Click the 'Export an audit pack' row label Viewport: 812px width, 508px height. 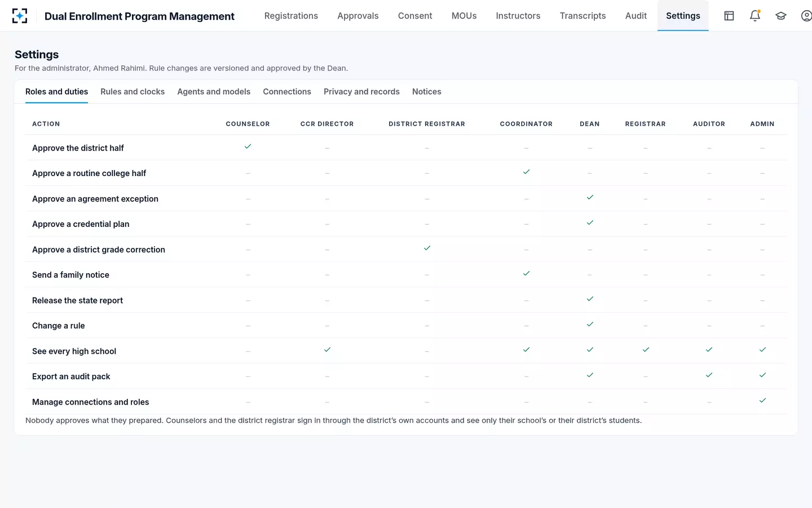click(x=71, y=376)
